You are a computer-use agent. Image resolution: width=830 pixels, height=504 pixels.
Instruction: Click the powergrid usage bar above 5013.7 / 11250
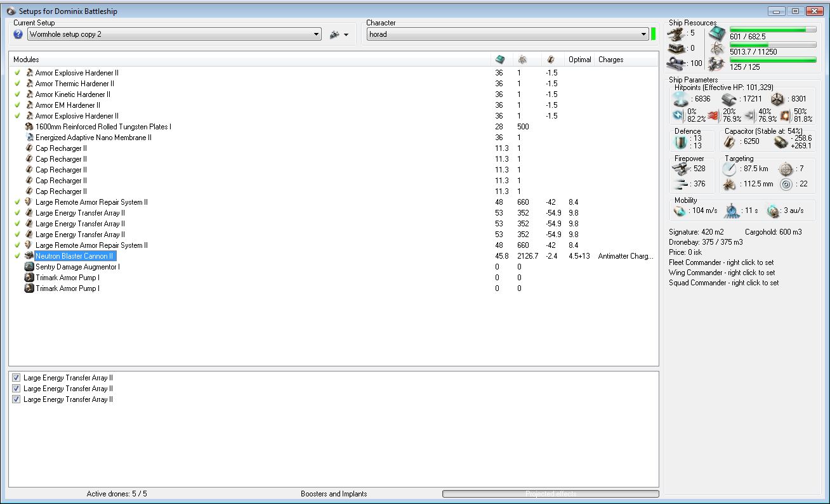click(773, 44)
